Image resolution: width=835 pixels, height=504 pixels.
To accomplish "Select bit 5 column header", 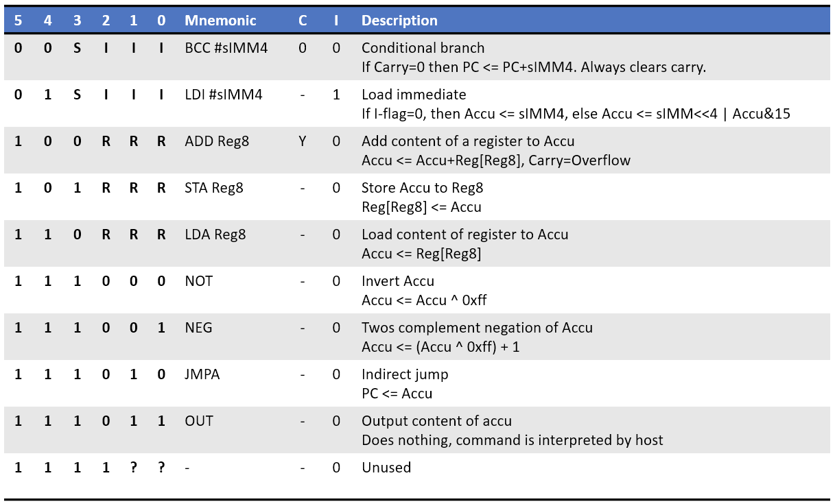I will click(18, 21).
